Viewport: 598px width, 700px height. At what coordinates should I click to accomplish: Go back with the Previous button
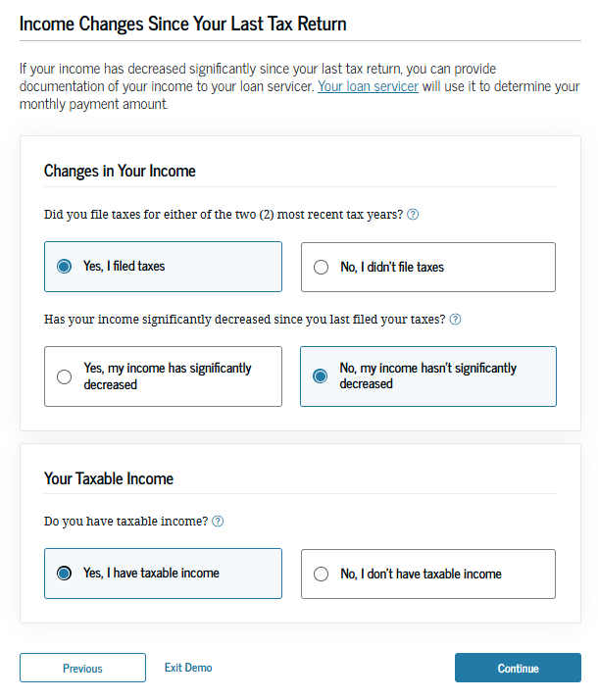pos(82,668)
